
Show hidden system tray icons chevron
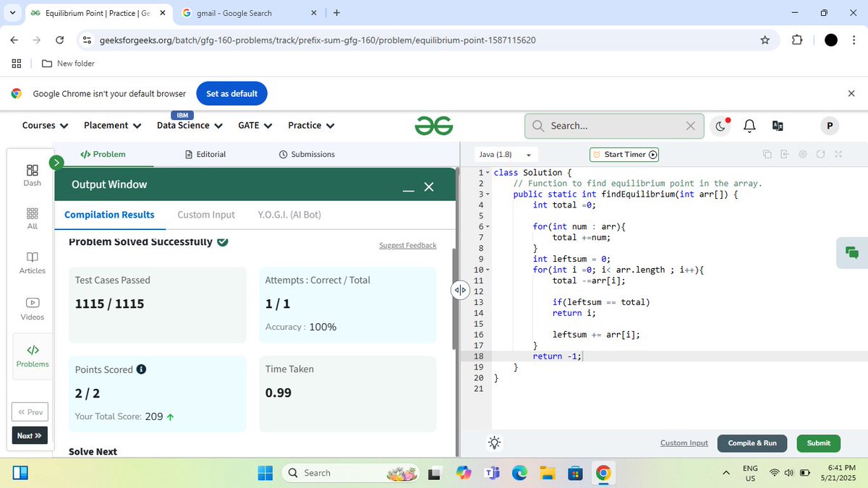point(726,473)
